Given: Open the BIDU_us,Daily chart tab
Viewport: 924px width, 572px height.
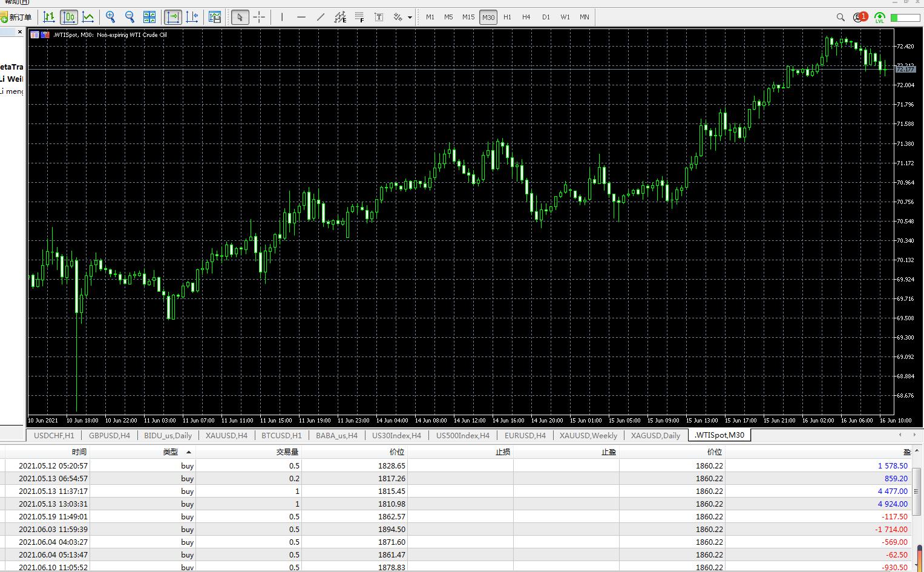Looking at the screenshot, I should coord(168,435).
